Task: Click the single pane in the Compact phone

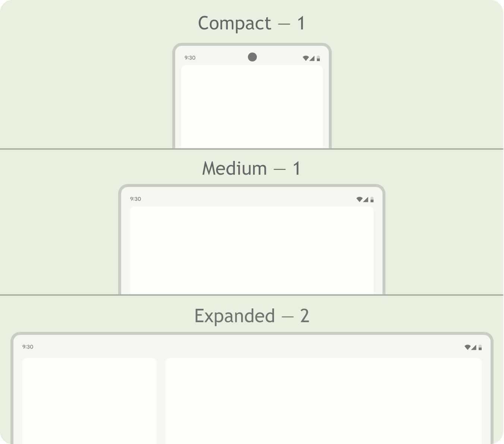Action: coord(252,107)
